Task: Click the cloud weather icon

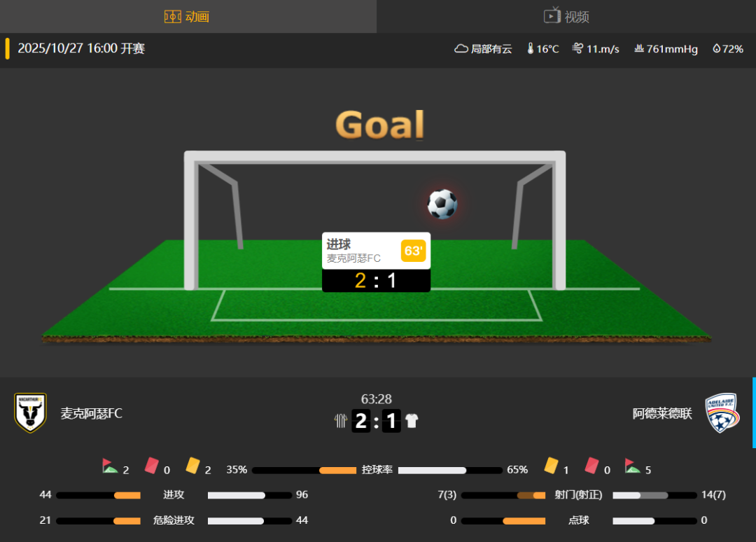Action: 461,49
